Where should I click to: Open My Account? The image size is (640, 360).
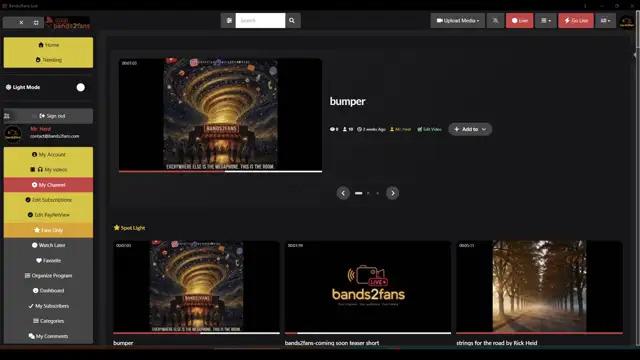(x=48, y=155)
